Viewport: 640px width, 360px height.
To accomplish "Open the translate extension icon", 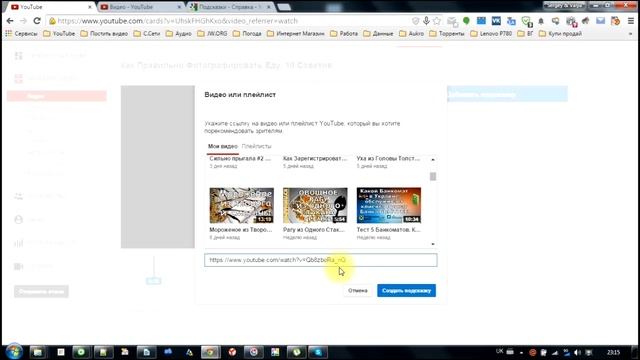I will coord(511,21).
